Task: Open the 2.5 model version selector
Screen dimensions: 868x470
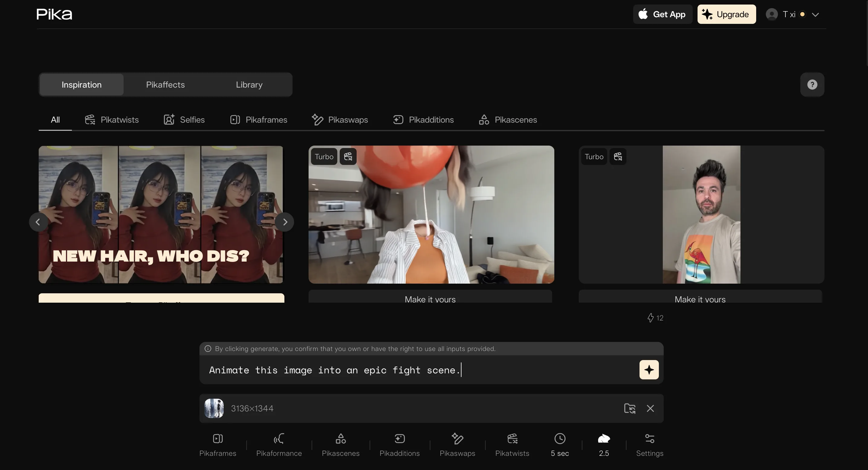Action: 604,445
